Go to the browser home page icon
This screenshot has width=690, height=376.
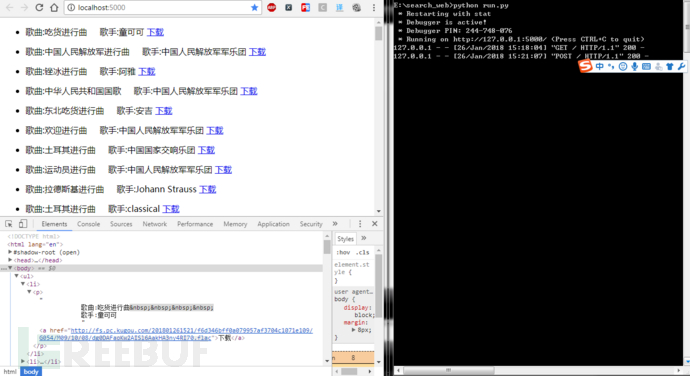(x=54, y=7)
